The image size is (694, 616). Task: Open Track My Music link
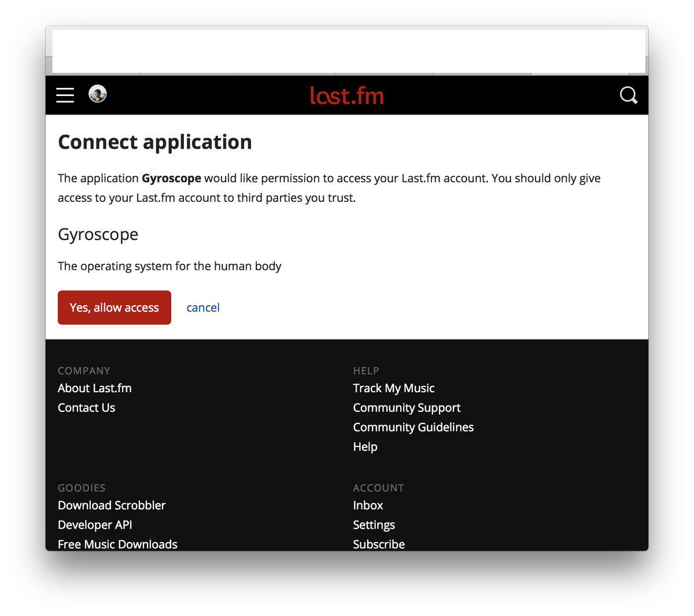[x=394, y=388]
